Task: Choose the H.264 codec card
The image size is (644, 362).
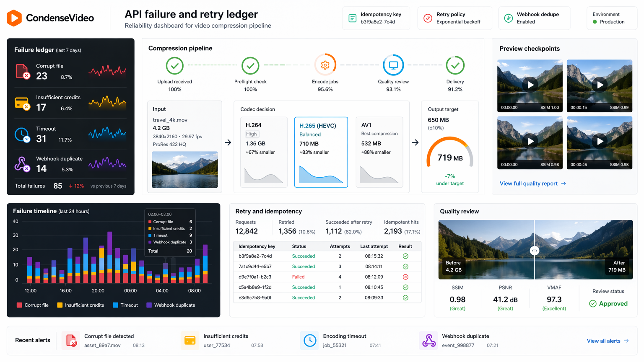Action: coord(264,152)
